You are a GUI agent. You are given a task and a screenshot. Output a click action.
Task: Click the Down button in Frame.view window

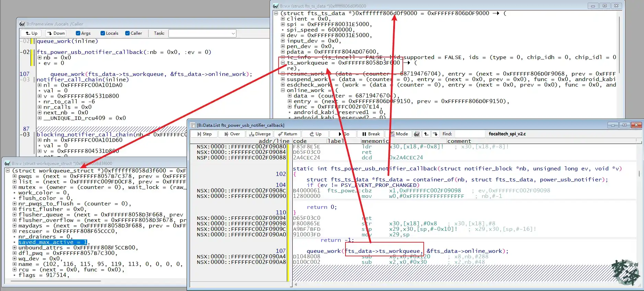(56, 33)
